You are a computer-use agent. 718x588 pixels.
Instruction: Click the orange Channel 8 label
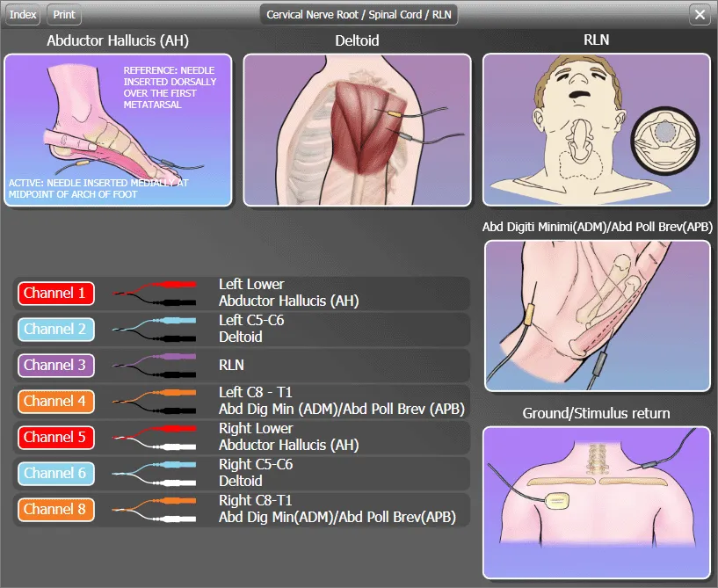point(56,509)
